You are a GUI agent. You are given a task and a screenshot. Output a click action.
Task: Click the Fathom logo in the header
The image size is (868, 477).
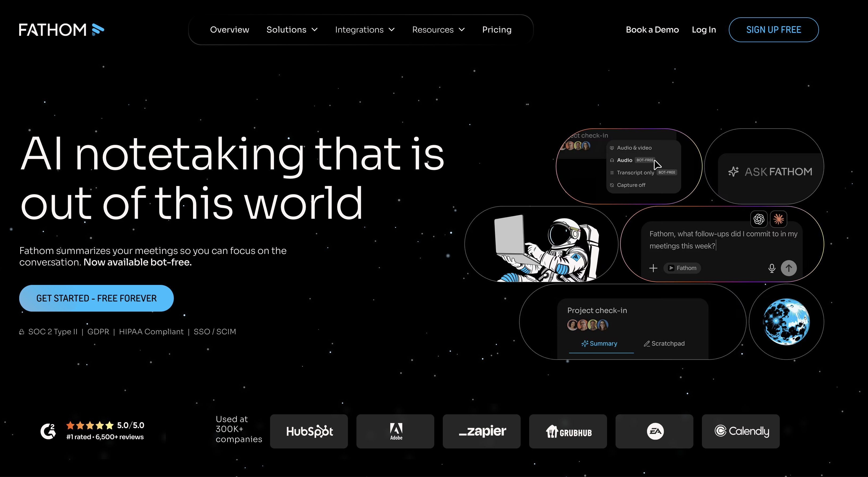click(x=61, y=30)
